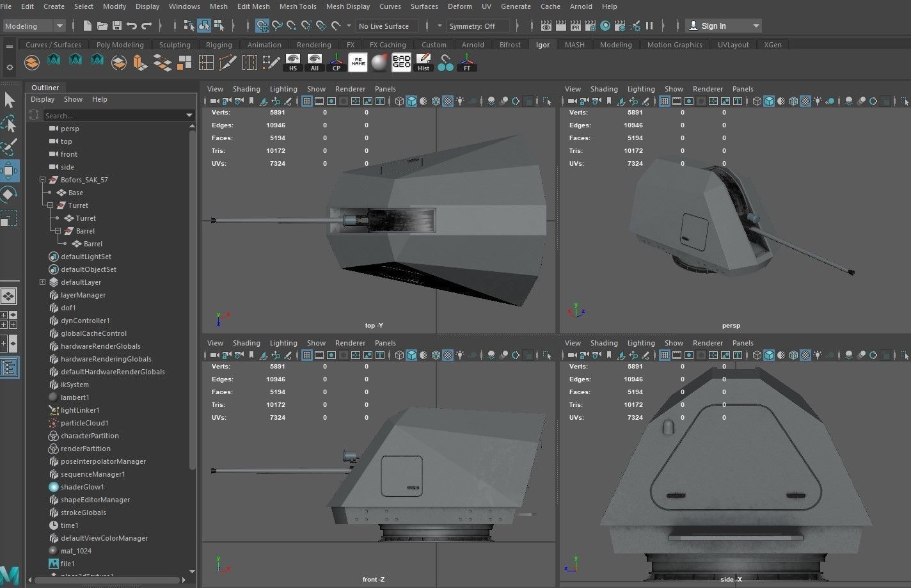This screenshot has width=911, height=588.
Task: Open Shading menu in persp panel
Action: click(x=604, y=89)
